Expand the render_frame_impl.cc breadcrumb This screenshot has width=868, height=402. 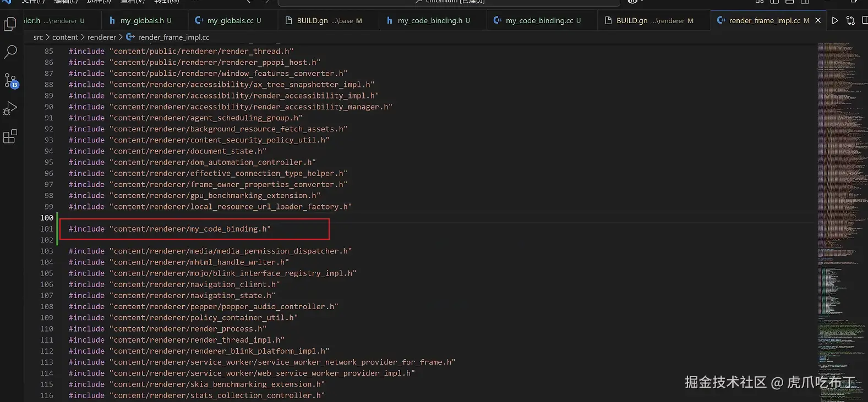pyautogui.click(x=168, y=37)
